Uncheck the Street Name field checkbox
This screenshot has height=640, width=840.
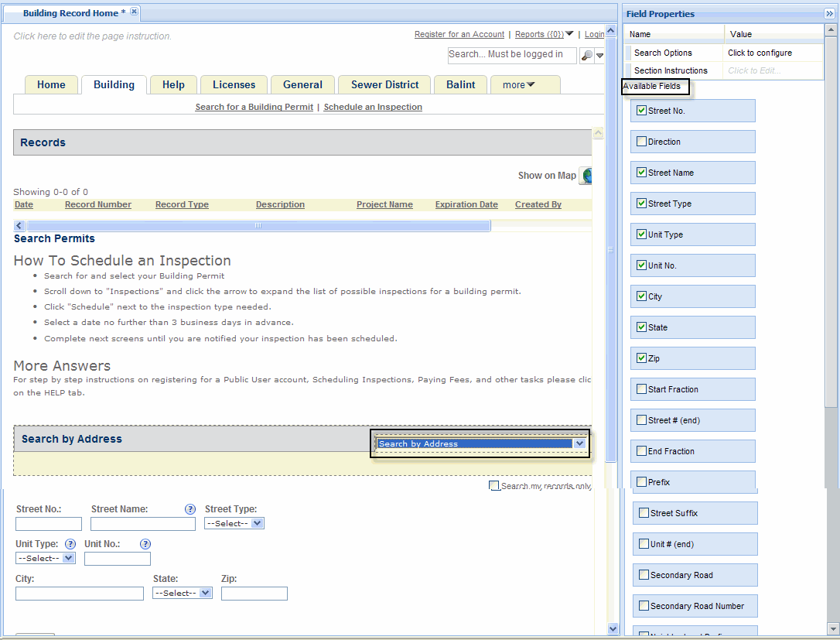[641, 173]
